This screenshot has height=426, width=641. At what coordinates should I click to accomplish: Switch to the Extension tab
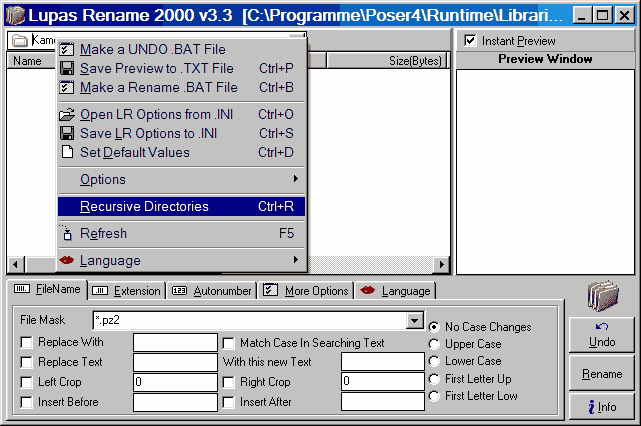[127, 291]
